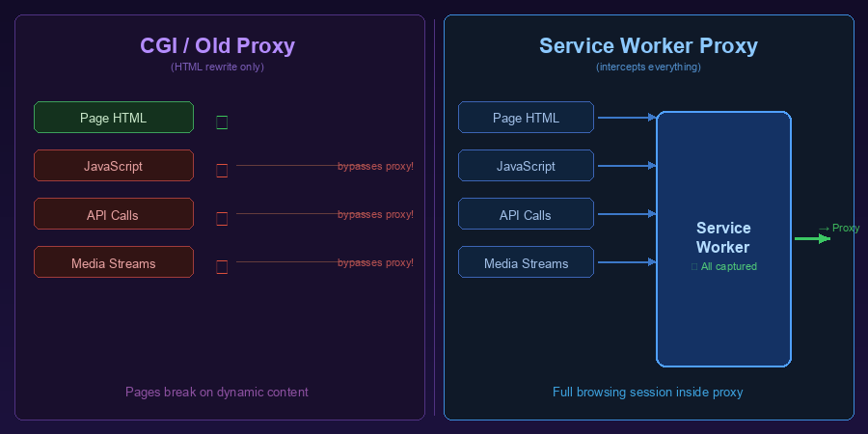Click the 'CGI / Old Proxy' heading
This screenshot has width=868, height=434.
click(217, 45)
